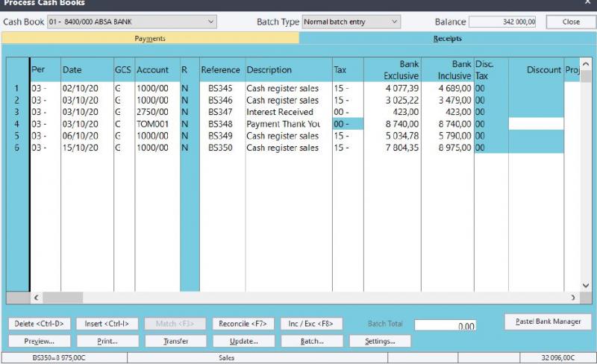Select the BS347 Interest Received row
This screenshot has width=597, height=364.
(280, 112)
